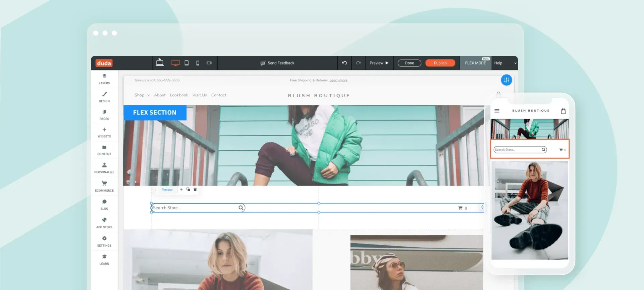Open the Learn panel

coord(104,260)
